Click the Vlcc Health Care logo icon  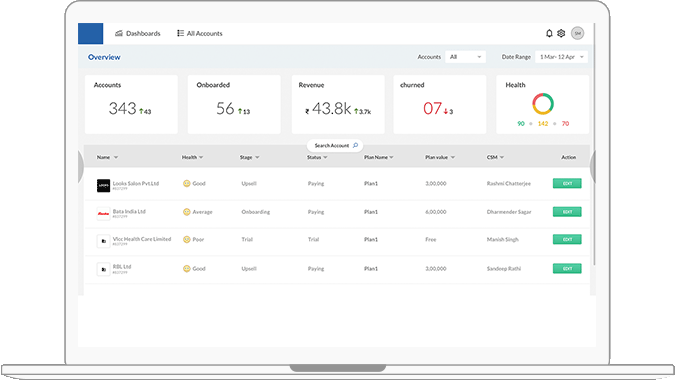pos(103,241)
